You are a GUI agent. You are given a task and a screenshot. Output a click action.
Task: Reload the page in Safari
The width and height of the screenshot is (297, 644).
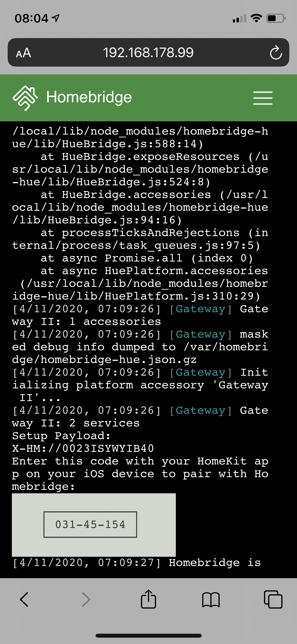pyautogui.click(x=276, y=53)
